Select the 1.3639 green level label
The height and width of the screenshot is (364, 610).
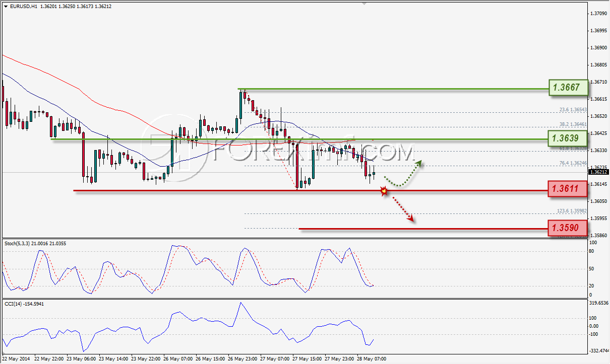568,137
